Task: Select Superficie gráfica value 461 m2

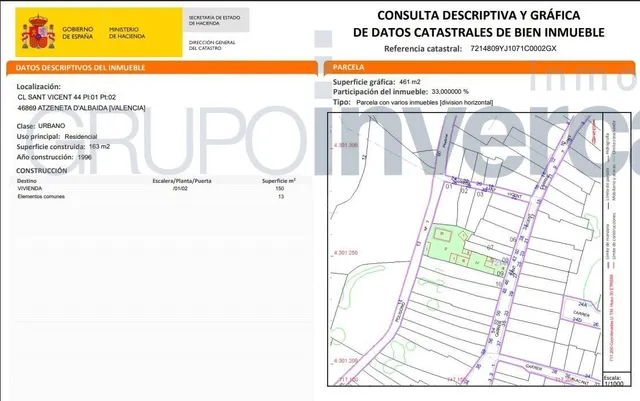Action: point(409,82)
